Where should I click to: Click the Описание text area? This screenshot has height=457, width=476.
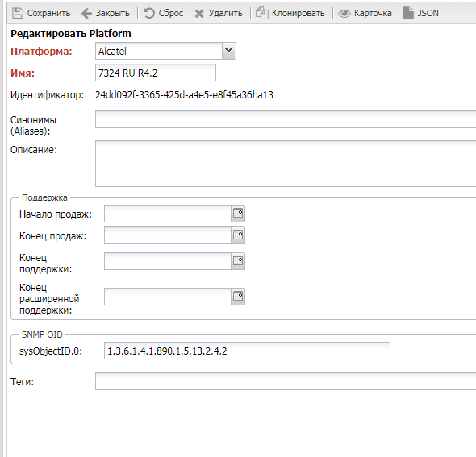point(286,164)
